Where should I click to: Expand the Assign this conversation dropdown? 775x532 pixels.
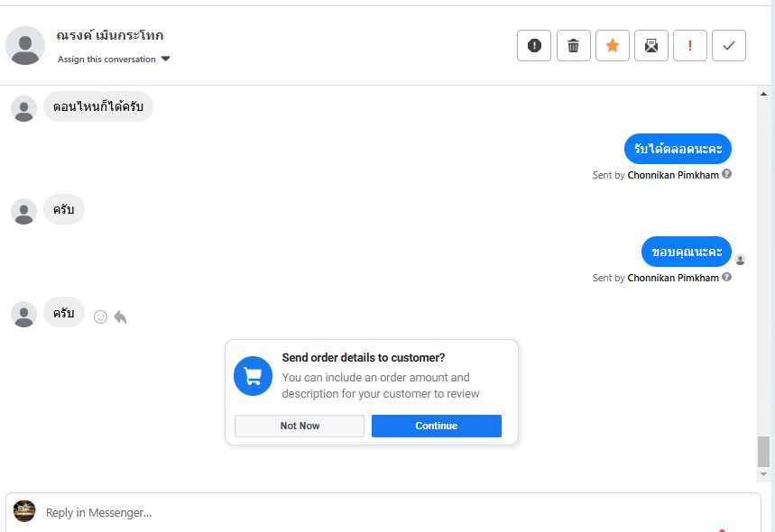[x=165, y=60]
